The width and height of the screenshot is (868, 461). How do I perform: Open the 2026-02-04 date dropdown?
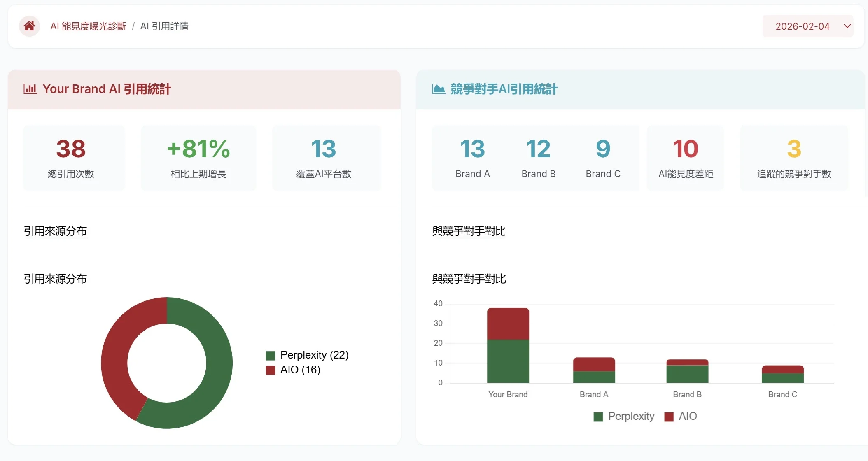pyautogui.click(x=802, y=26)
